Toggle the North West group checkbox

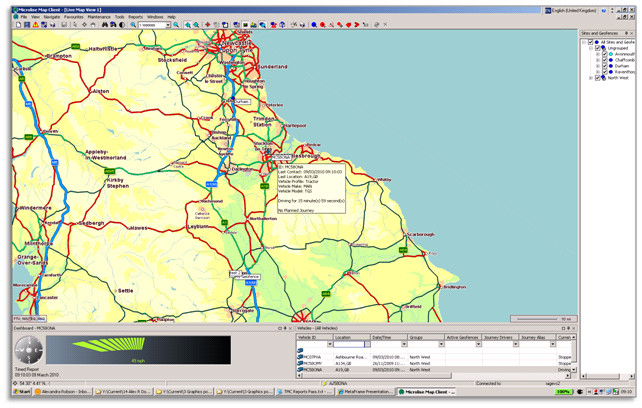[x=599, y=77]
